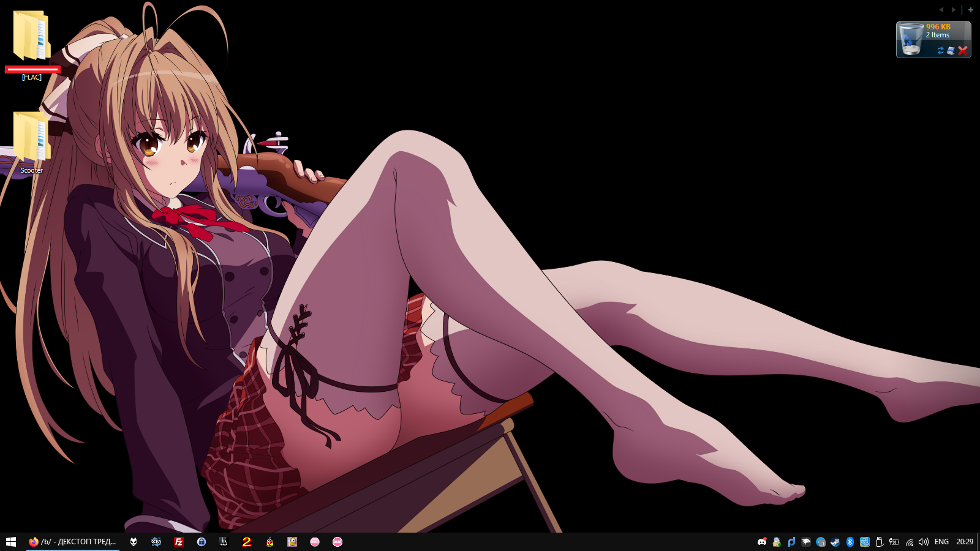Open the white eagle tray icon
The height and width of the screenshot is (551, 980).
point(806,542)
